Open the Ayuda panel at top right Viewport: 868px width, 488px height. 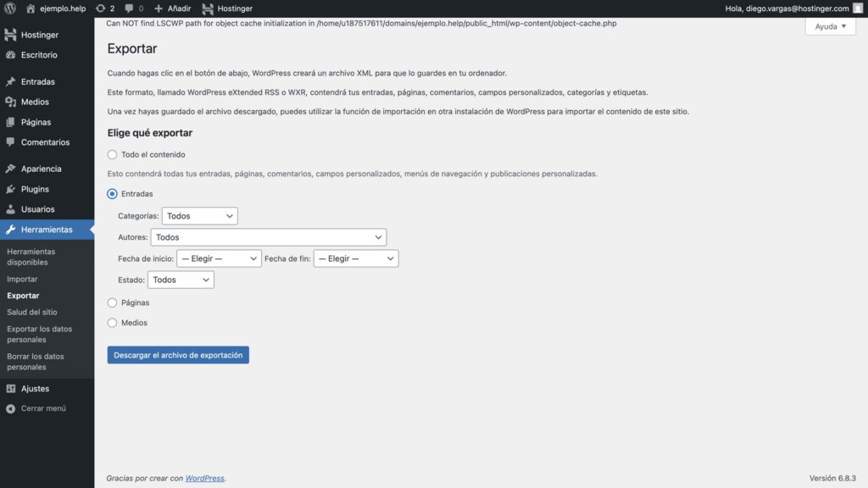tap(829, 26)
